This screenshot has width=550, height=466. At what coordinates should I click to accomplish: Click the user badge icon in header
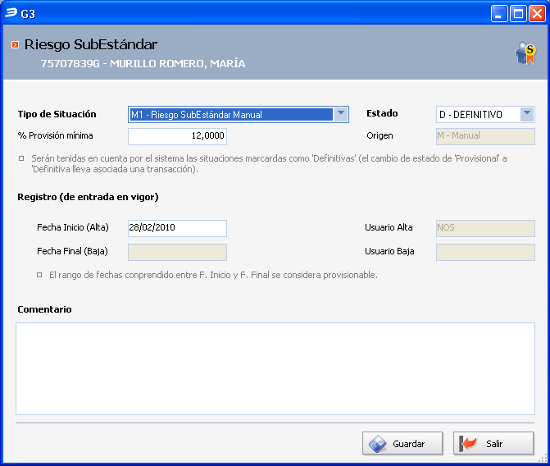coord(525,53)
